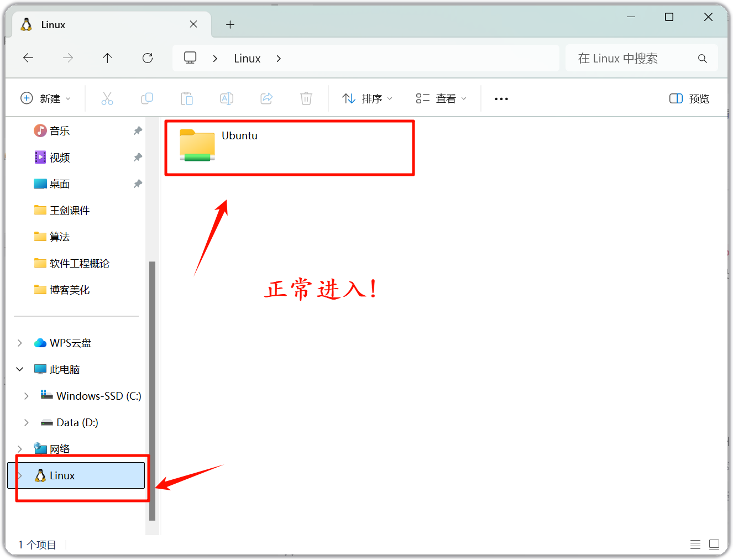Expand Data (D:) drive node
The height and width of the screenshot is (560, 733).
(x=27, y=422)
